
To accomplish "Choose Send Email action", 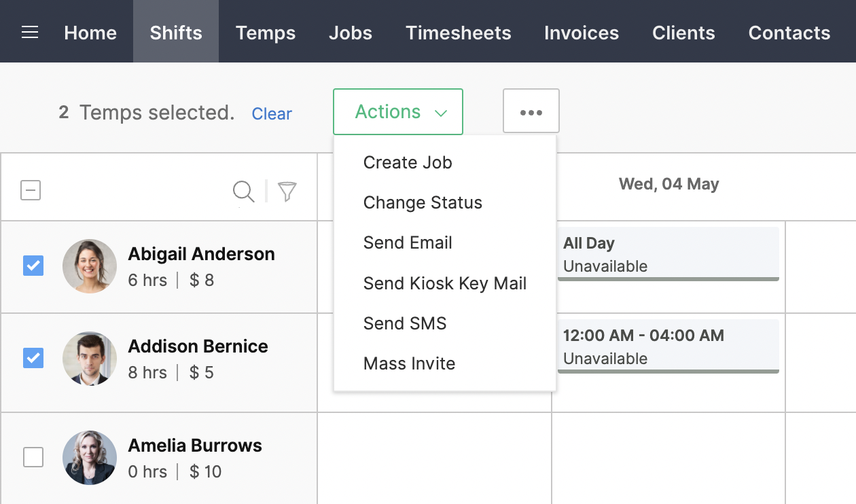I will pyautogui.click(x=408, y=242).
